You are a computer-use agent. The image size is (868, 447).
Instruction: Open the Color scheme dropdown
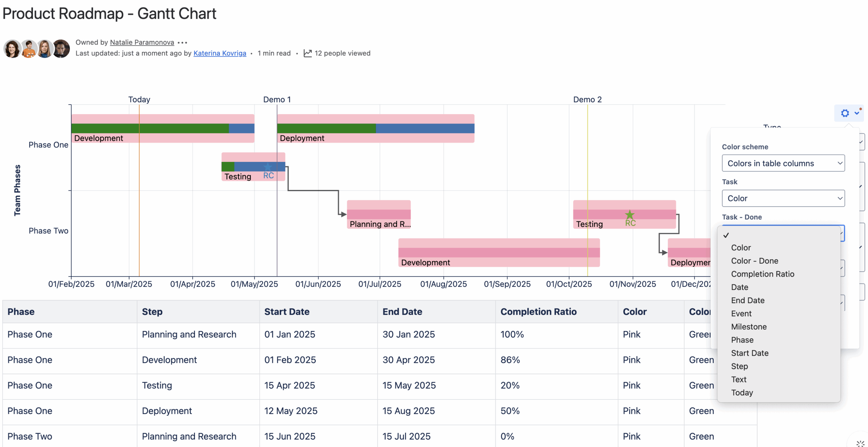click(x=783, y=163)
